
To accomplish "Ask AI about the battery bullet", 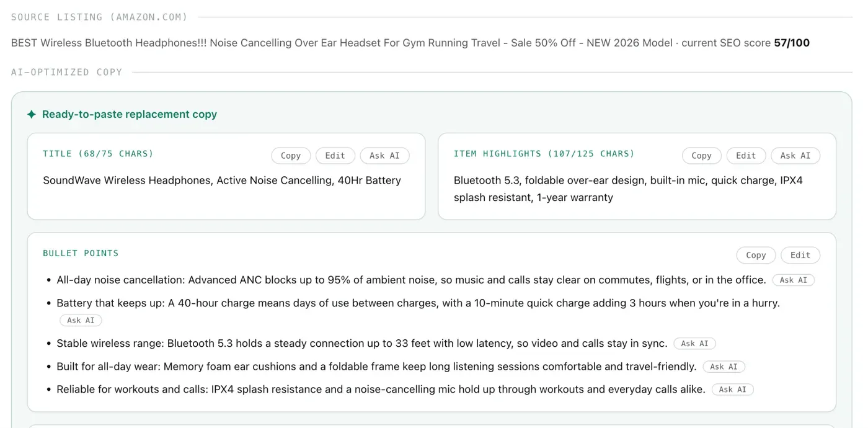I will point(81,321).
